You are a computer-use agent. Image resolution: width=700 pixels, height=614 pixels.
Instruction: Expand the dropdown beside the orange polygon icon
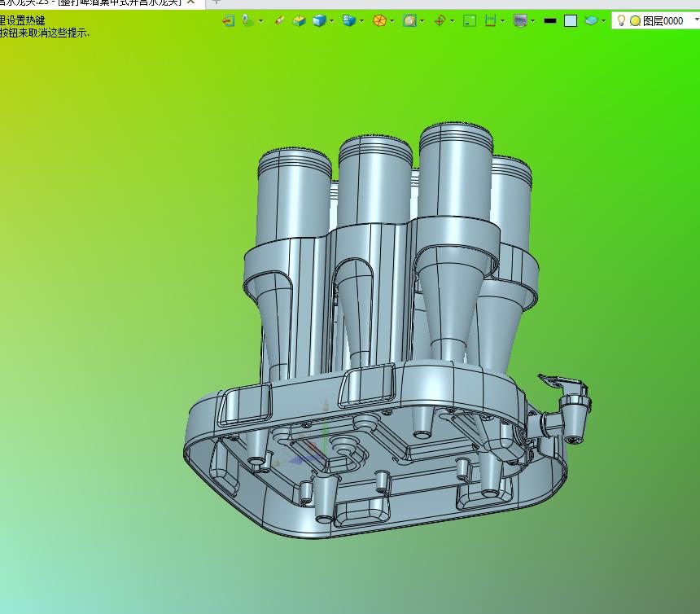coord(392,21)
